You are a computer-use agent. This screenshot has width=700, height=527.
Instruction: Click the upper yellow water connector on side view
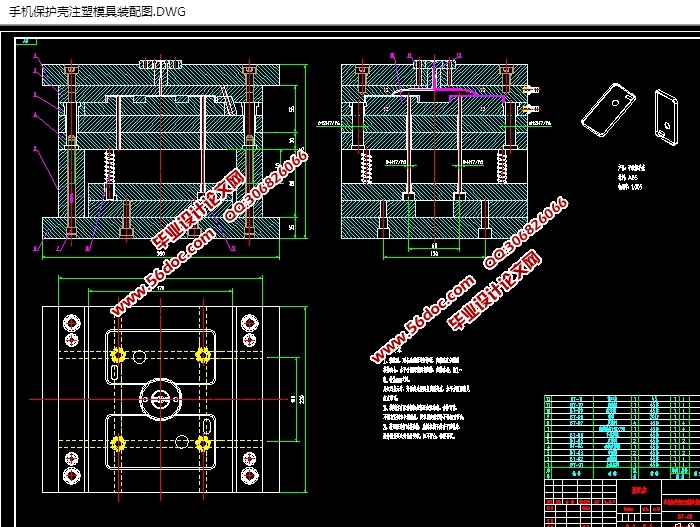(x=530, y=90)
